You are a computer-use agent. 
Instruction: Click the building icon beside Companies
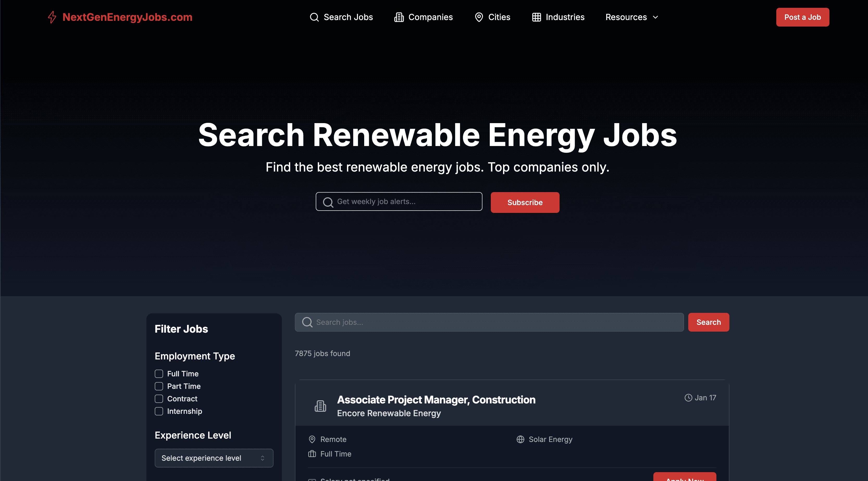(x=399, y=17)
